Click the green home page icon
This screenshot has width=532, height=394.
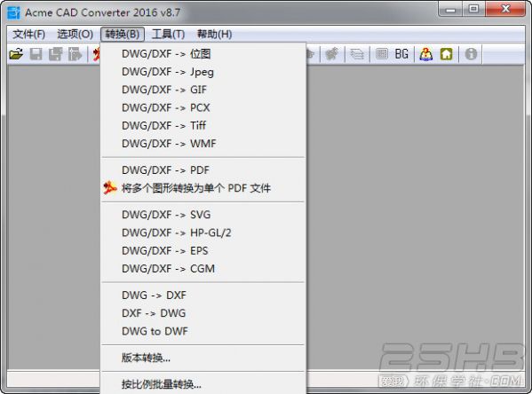446,54
